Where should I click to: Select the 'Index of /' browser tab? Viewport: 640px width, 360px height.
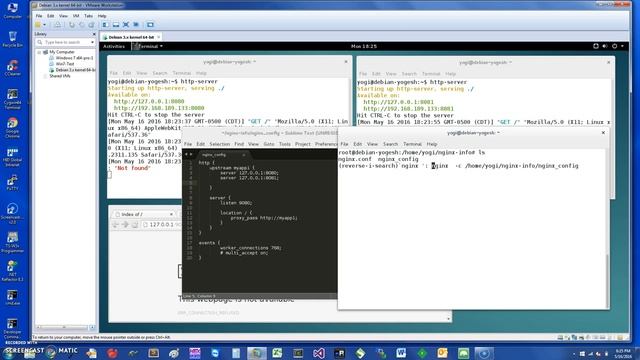143,214
